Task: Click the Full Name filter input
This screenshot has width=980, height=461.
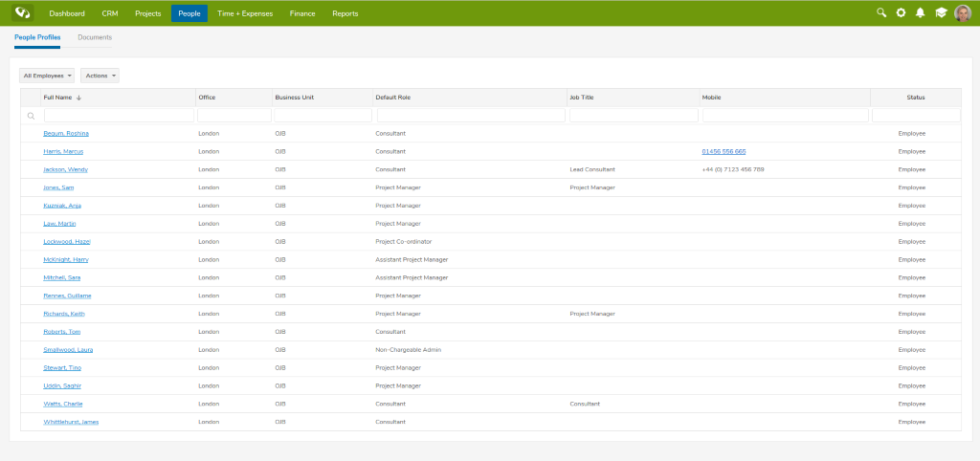Action: point(119,116)
